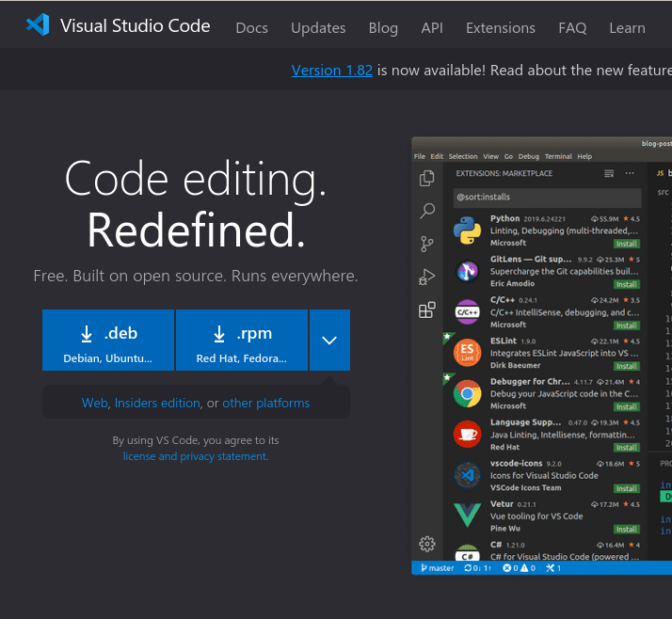Click the vscode-icons extension logo
672x619 pixels.
[467, 475]
